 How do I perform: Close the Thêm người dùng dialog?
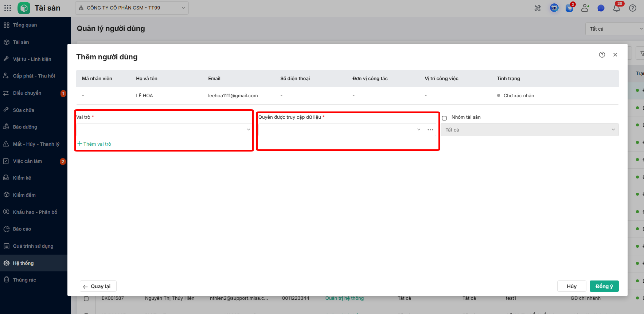tap(615, 55)
